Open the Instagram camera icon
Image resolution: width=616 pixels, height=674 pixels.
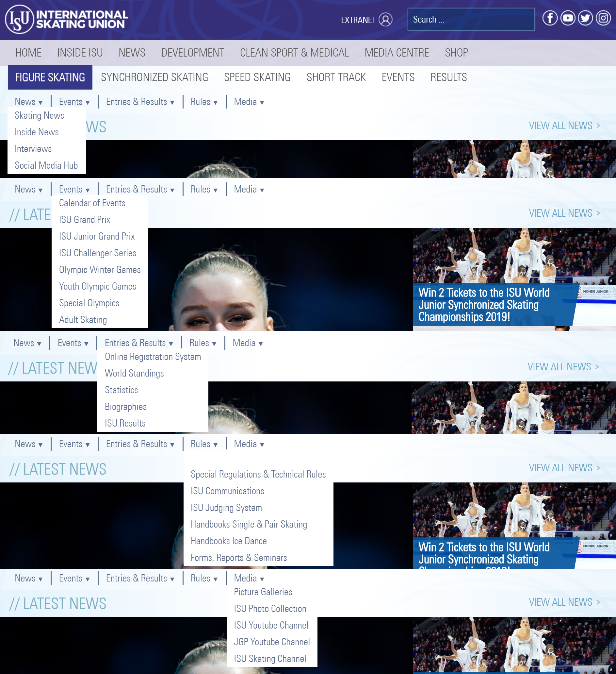coord(603,18)
